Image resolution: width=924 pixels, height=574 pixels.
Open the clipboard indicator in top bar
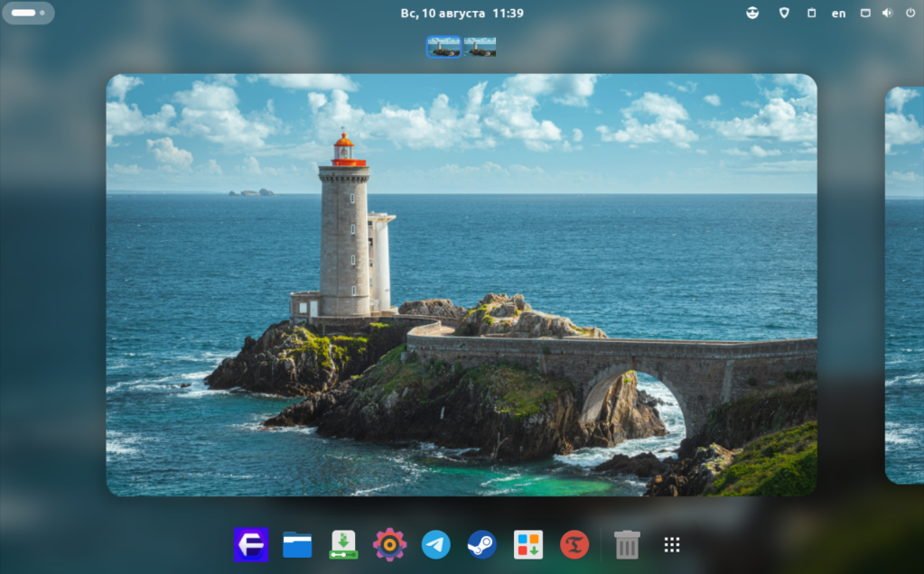811,13
